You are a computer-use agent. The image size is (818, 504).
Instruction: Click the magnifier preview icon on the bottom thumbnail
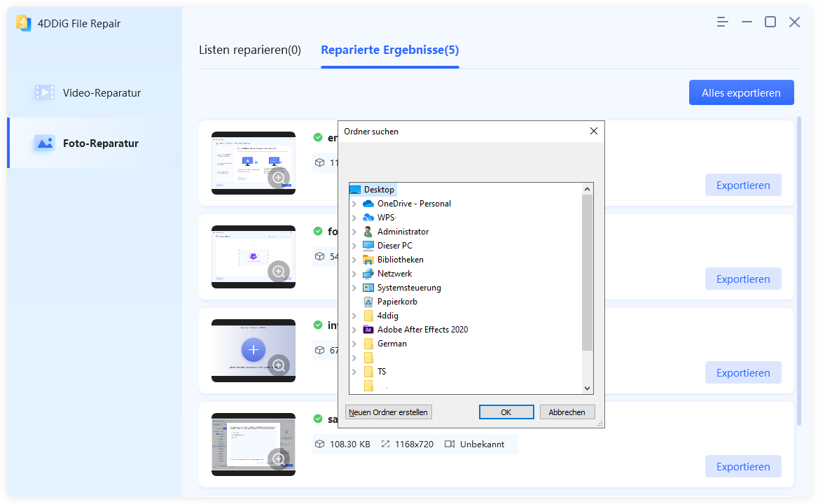coord(279,458)
